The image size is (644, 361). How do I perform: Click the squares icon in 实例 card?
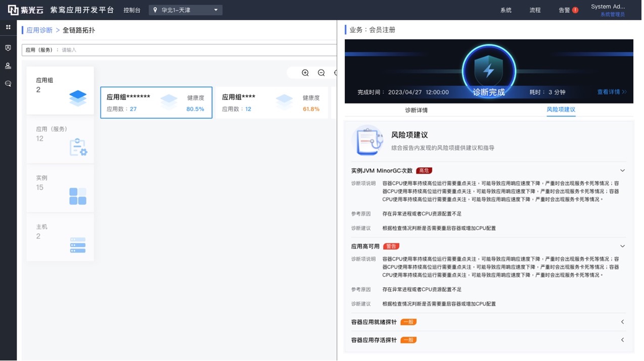78,197
